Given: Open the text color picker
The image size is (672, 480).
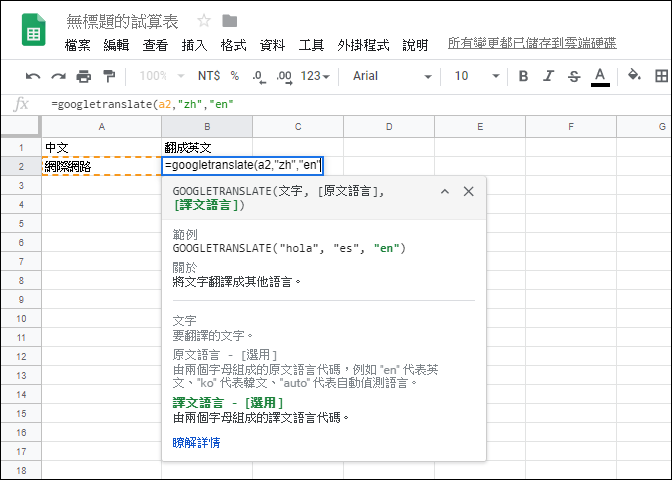Looking at the screenshot, I should [x=600, y=77].
